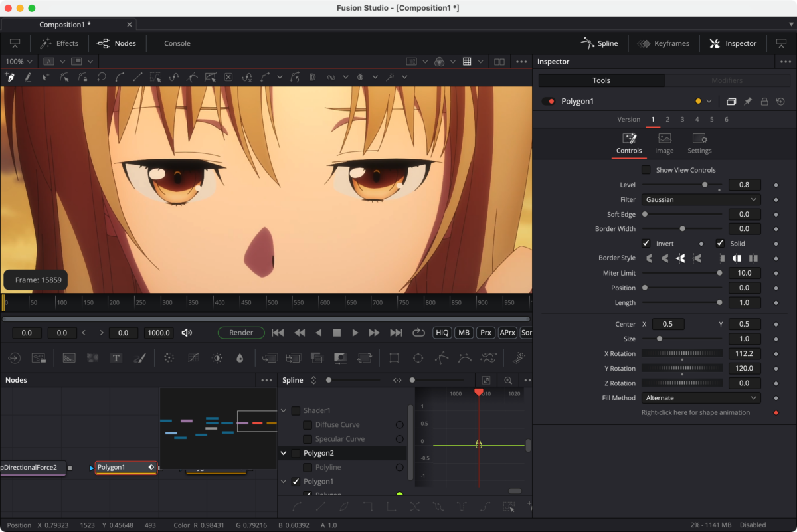This screenshot has height=532, width=797.
Task: Select version 2 of Polygon1
Action: tap(667, 120)
